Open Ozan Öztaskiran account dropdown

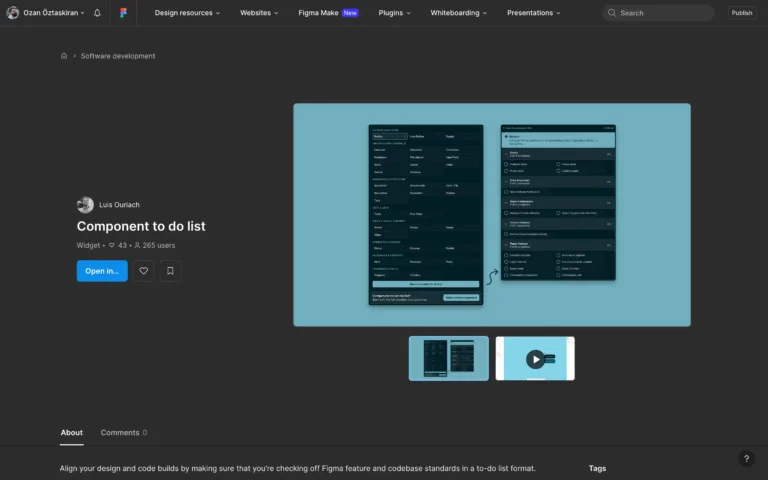tap(54, 13)
